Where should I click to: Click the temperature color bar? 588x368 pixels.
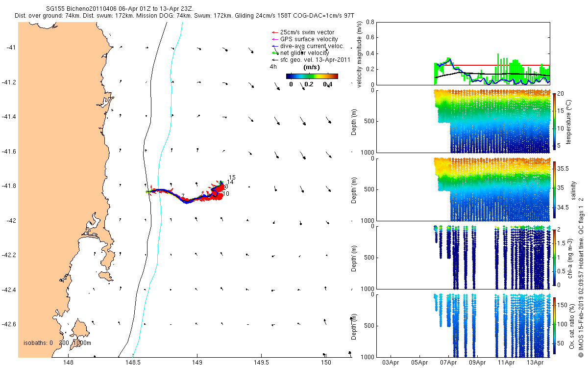click(554, 121)
